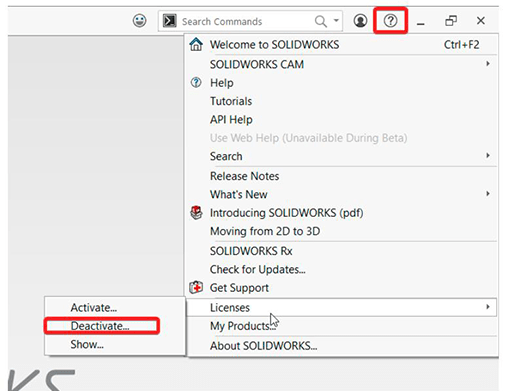The width and height of the screenshot is (512, 391).
Task: Open My Products... entry
Action: pos(342,326)
